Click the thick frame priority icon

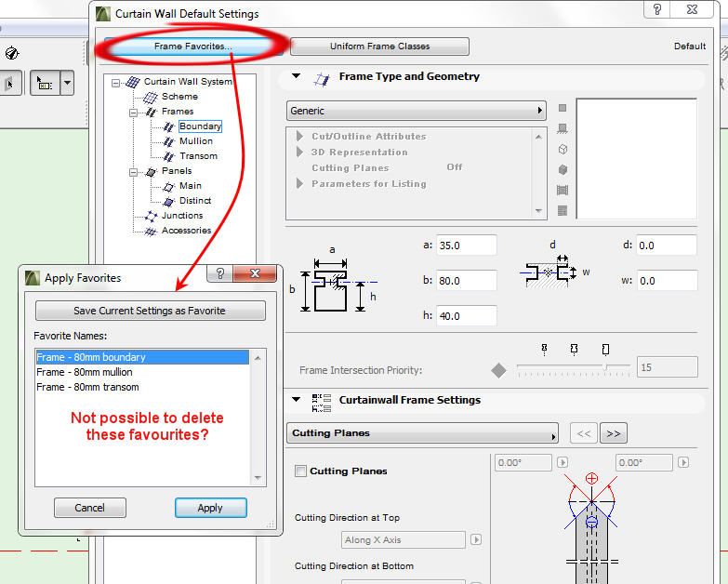point(605,349)
